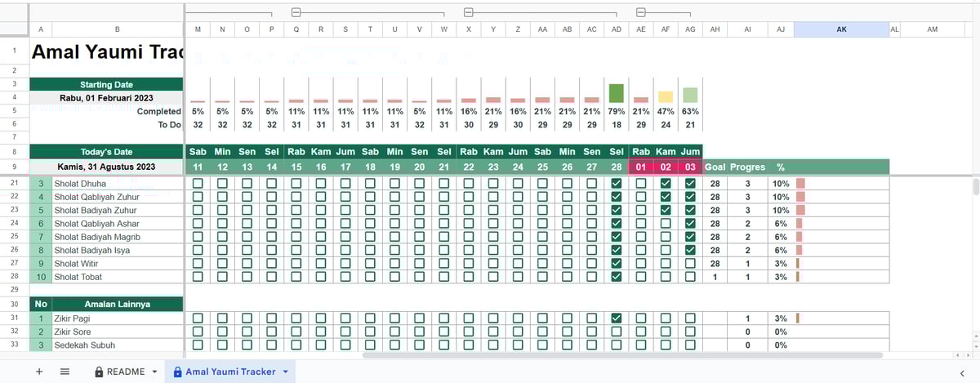This screenshot has width=980, height=383.
Task: Check Sholat Witir box for day 02
Action: 666,264
